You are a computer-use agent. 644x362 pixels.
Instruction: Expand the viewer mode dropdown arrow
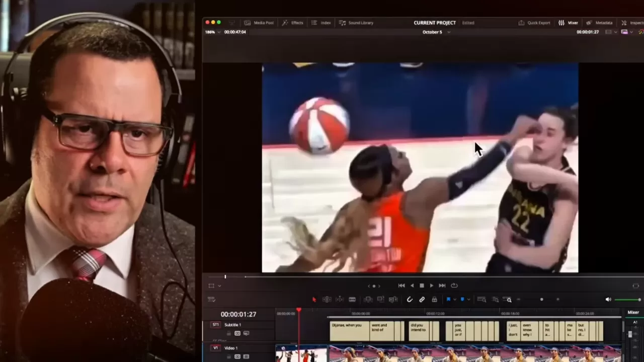coord(219,286)
